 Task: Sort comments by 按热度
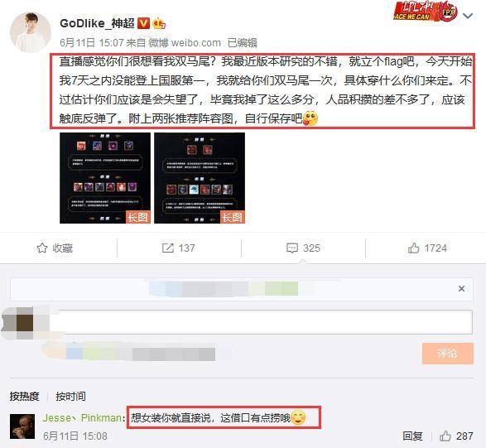tap(25, 396)
